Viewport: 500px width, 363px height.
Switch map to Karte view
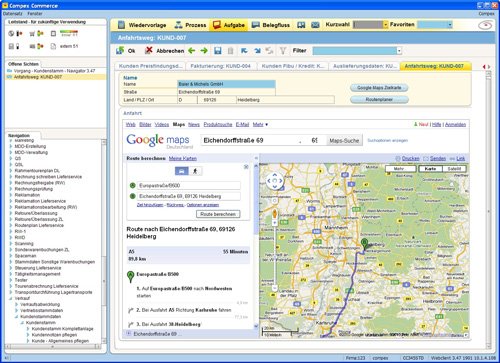[430, 169]
